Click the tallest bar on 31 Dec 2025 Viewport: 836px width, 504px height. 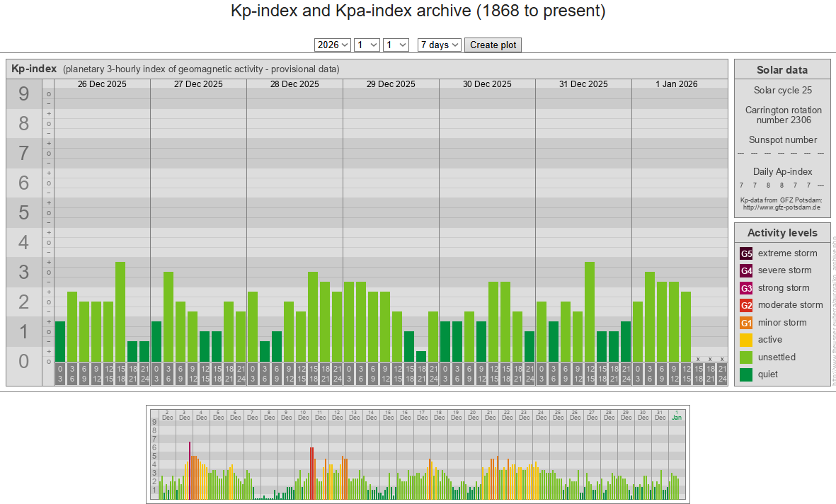(589, 311)
